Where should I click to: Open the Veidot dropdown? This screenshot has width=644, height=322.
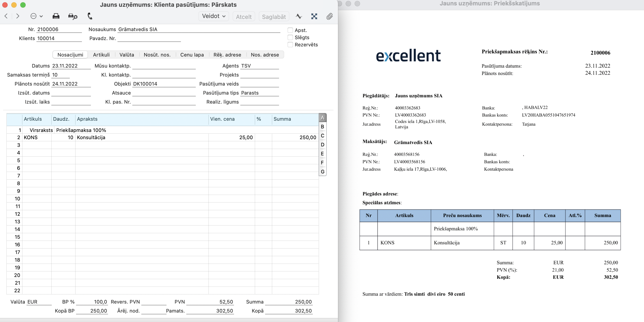click(x=214, y=16)
